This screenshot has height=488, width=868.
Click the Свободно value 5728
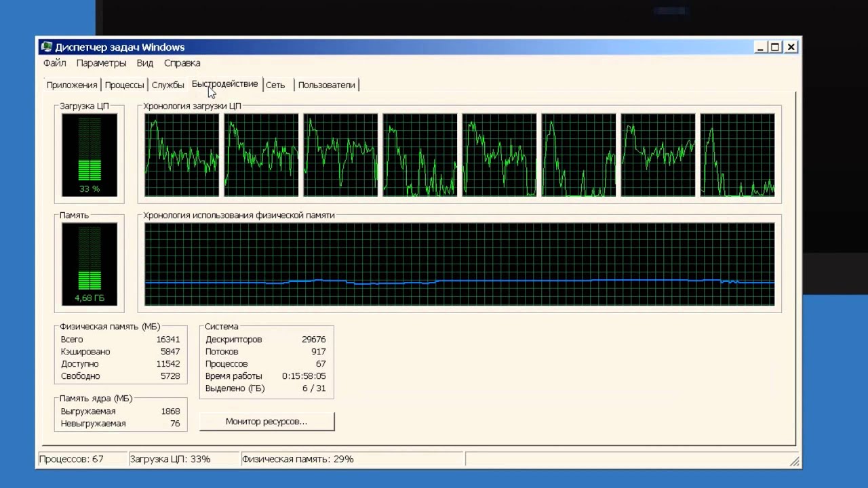click(170, 376)
